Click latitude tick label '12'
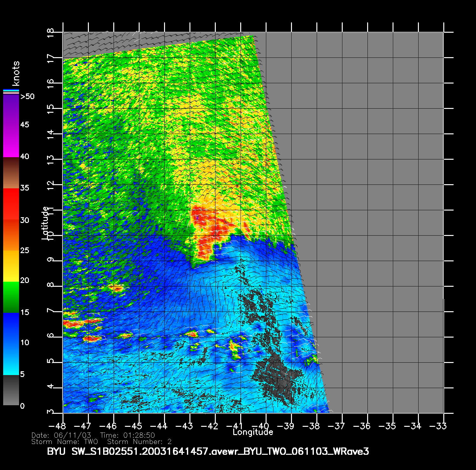Viewport: 476px width, 470px height. point(50,185)
